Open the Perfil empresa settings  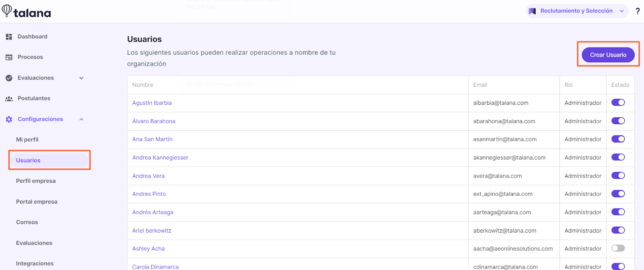pyautogui.click(x=36, y=181)
